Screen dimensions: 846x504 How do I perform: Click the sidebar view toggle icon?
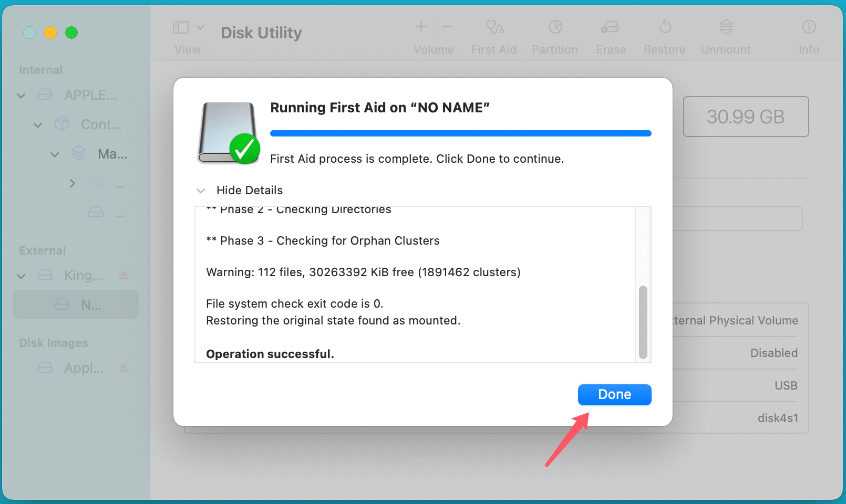[x=181, y=26]
